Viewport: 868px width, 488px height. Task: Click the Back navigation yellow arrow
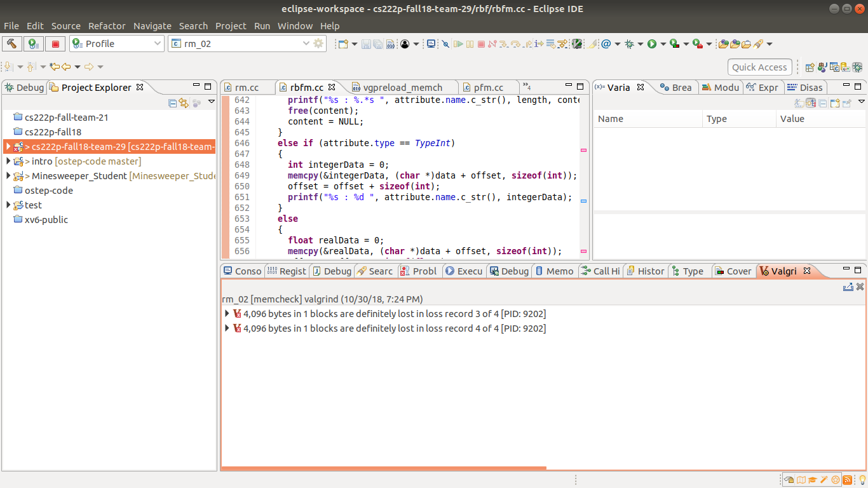pos(65,67)
